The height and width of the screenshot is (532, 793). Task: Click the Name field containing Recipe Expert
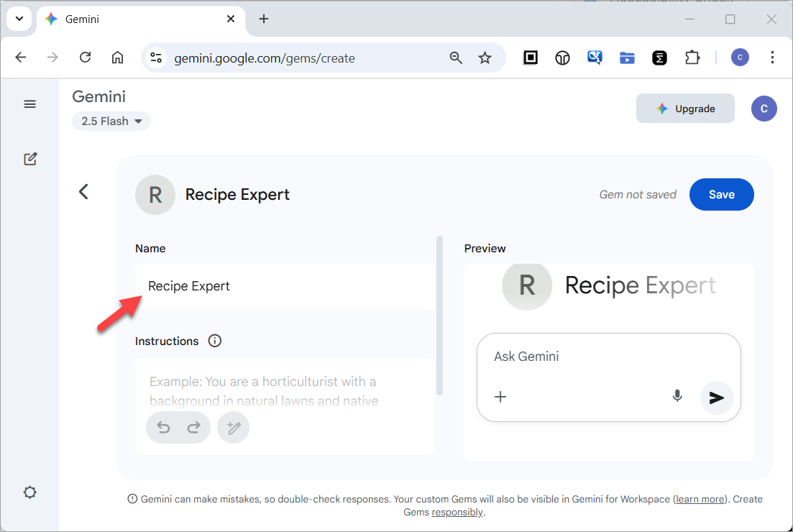(284, 286)
